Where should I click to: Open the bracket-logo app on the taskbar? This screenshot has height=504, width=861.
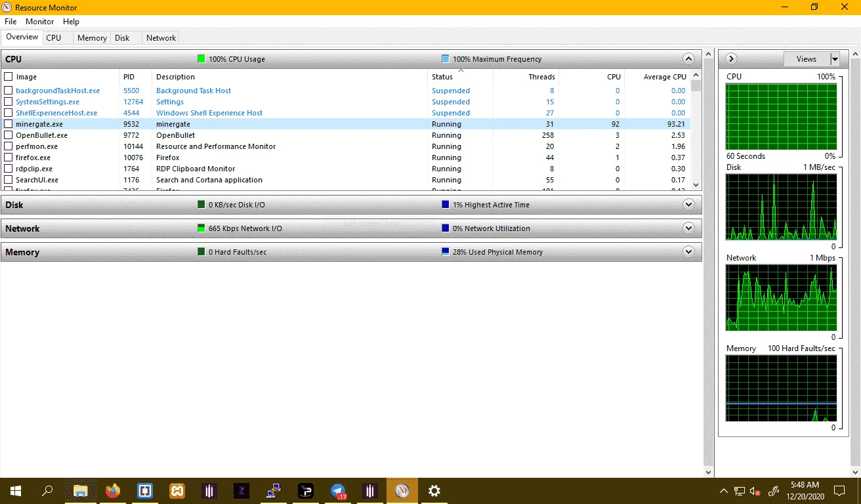[x=145, y=490]
